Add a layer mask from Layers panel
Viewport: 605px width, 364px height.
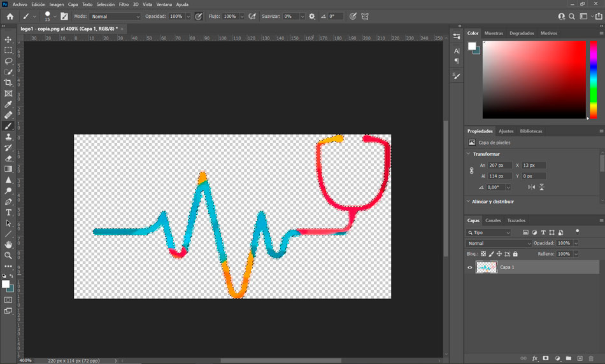tap(546, 358)
